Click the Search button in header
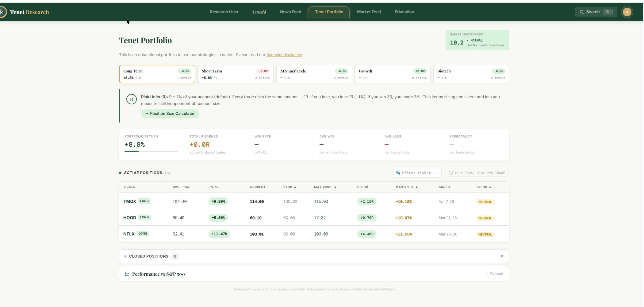The height and width of the screenshot is (307, 644). 596,12
